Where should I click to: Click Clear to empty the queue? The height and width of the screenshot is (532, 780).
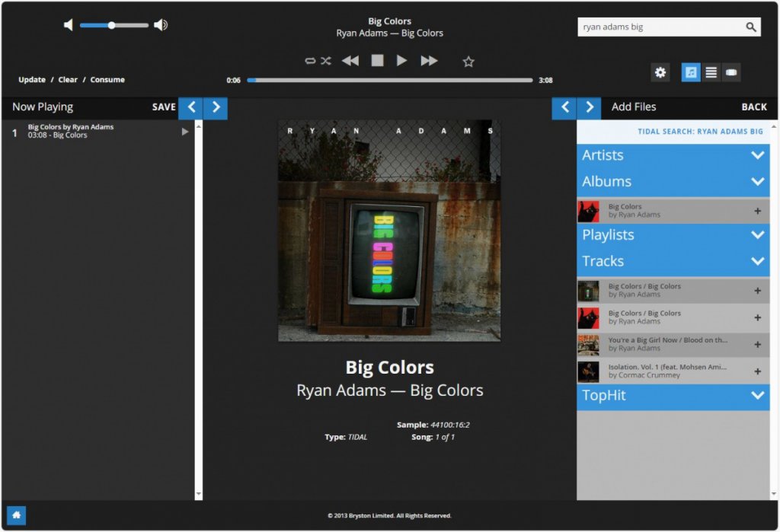pyautogui.click(x=68, y=80)
